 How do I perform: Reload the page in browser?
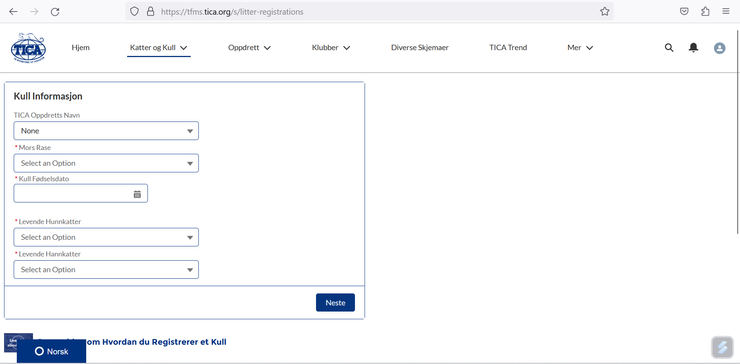pyautogui.click(x=55, y=12)
